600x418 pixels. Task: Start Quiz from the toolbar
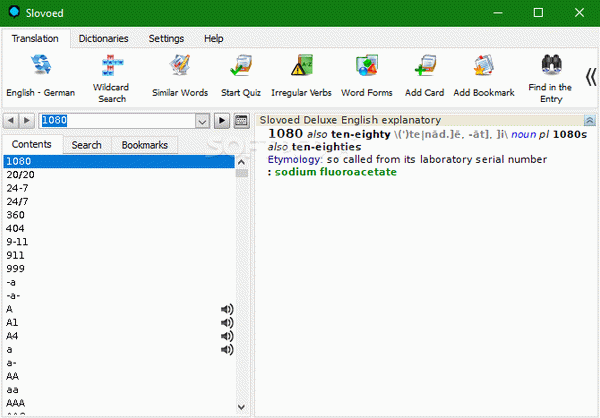pos(241,68)
